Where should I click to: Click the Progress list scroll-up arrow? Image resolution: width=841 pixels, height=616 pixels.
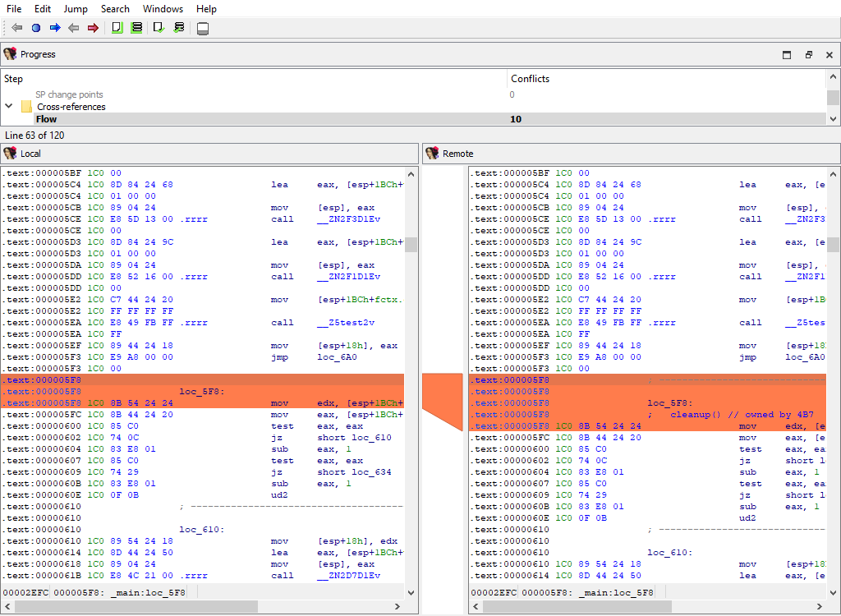tap(834, 76)
